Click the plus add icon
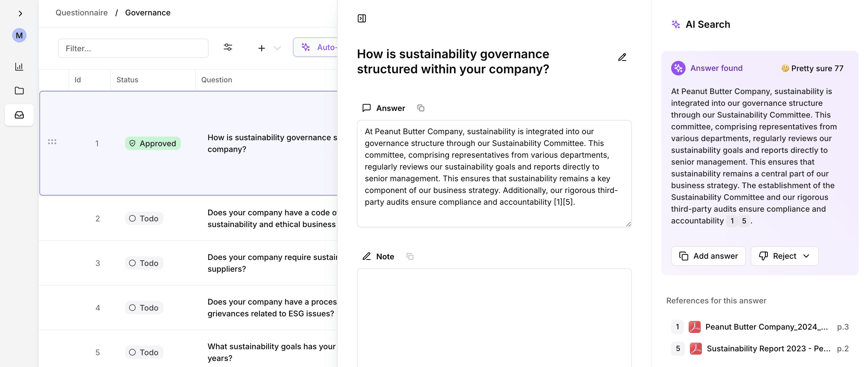 261,48
